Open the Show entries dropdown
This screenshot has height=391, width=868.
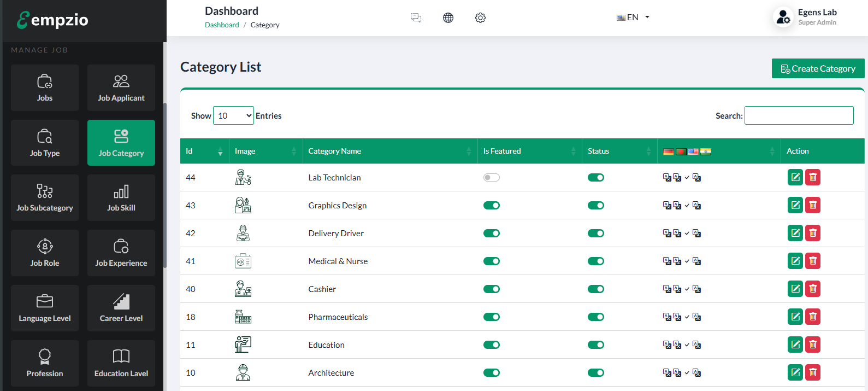pyautogui.click(x=233, y=115)
